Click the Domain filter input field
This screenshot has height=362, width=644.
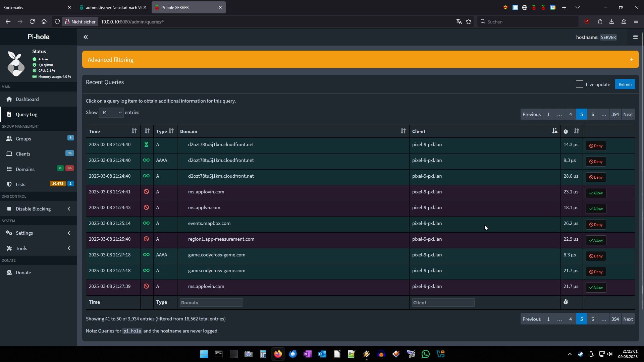[x=211, y=303]
